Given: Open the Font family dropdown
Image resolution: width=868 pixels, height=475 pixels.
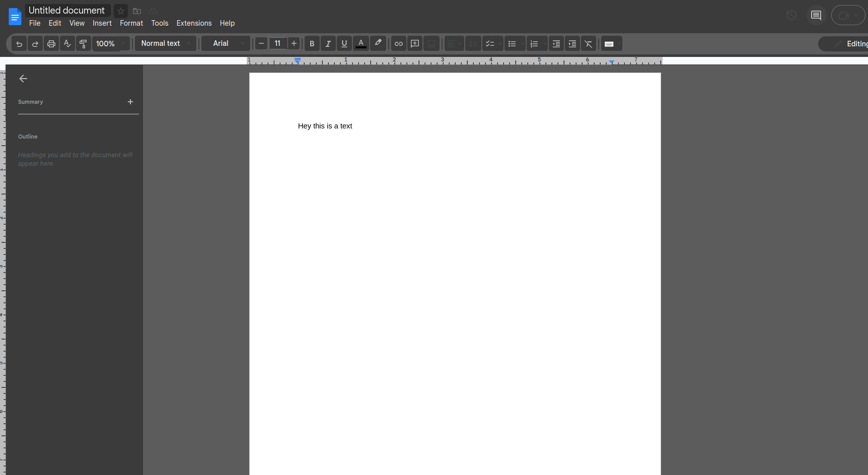Looking at the screenshot, I should coord(226,43).
